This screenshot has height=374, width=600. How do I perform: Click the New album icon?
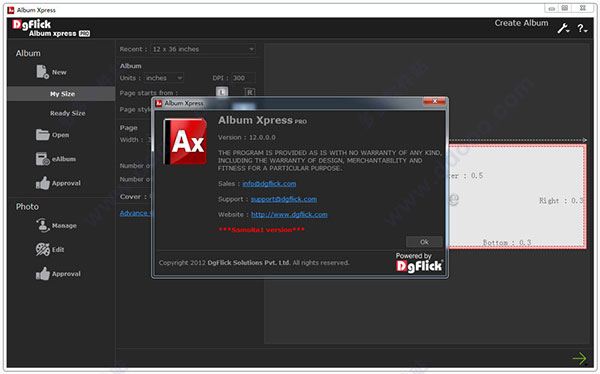[x=42, y=72]
